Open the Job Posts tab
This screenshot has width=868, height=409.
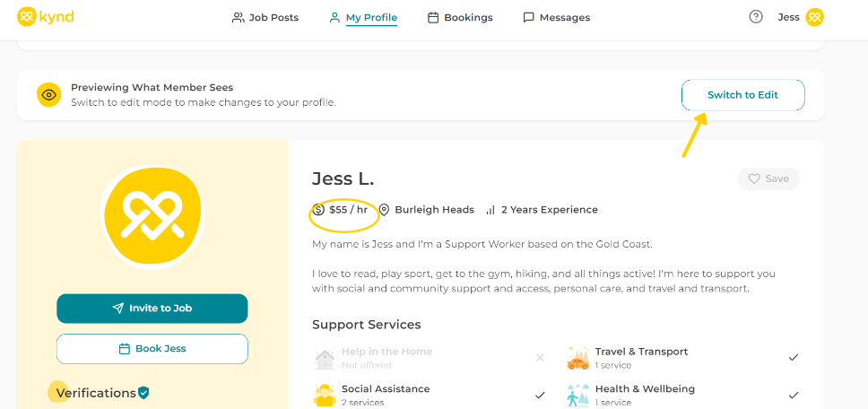(265, 17)
